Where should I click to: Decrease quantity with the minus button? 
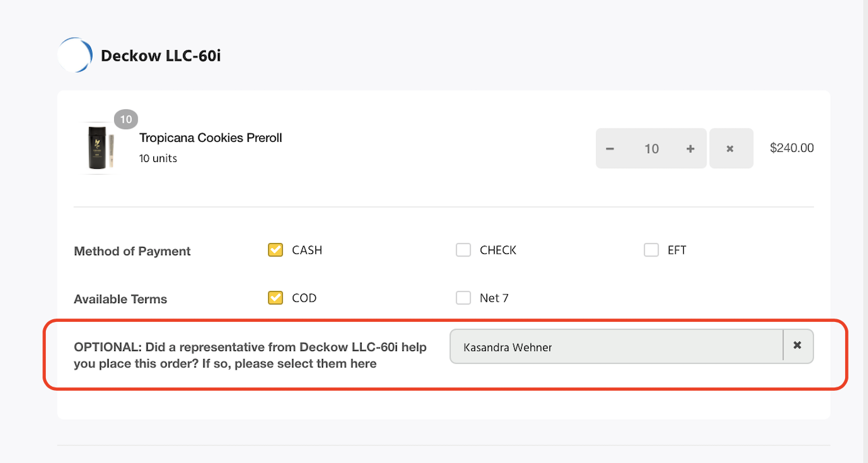pyautogui.click(x=610, y=148)
